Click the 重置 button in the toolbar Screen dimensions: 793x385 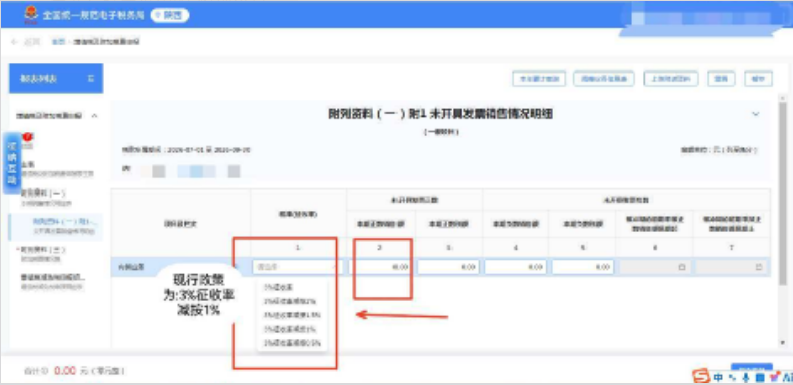click(x=721, y=79)
